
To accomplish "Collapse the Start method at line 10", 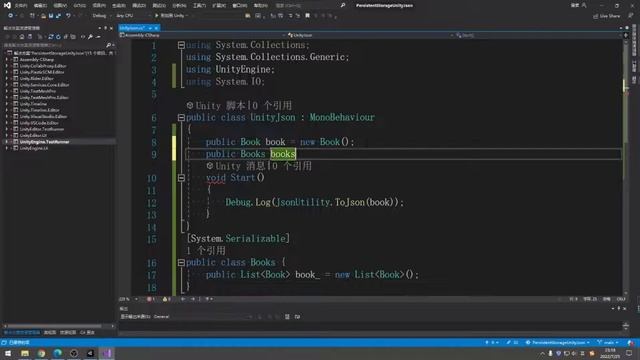I will coord(181,178).
